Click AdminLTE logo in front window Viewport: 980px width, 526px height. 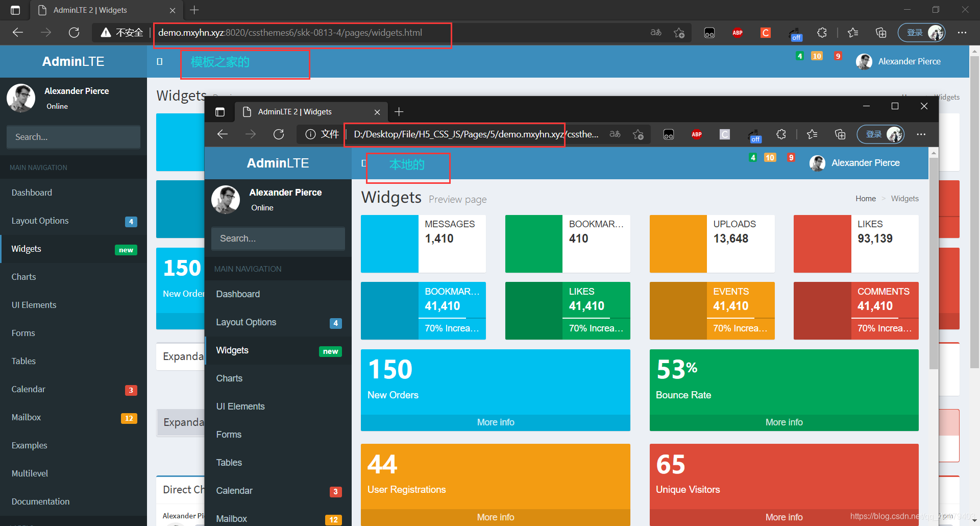278,163
